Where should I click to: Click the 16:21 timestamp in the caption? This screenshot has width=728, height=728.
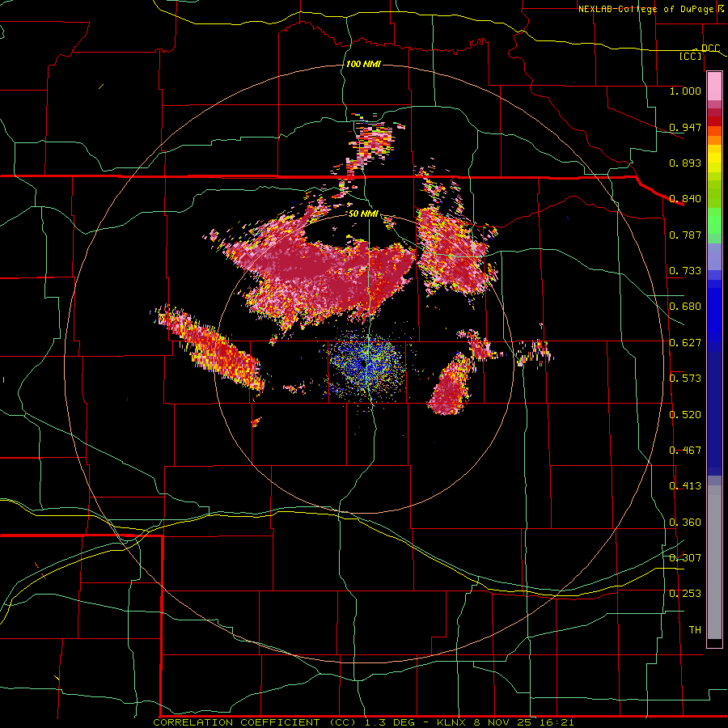click(x=558, y=722)
